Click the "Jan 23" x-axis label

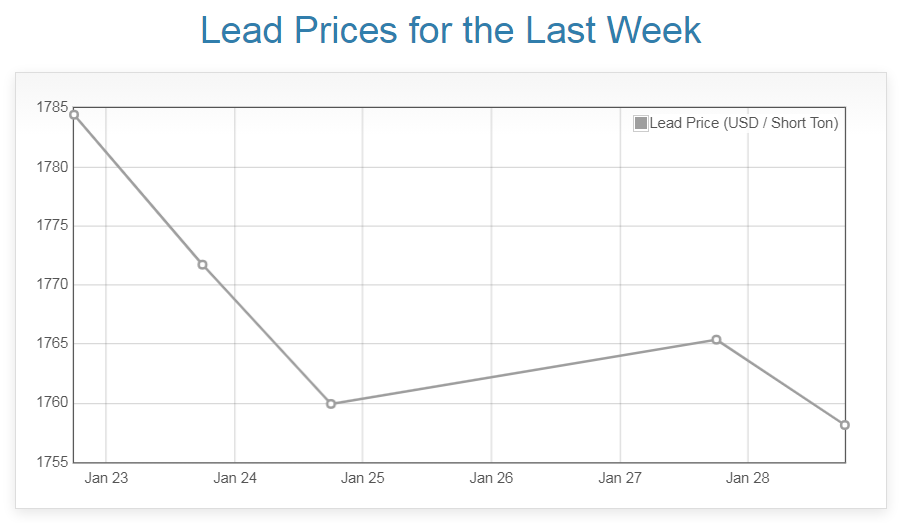106,478
